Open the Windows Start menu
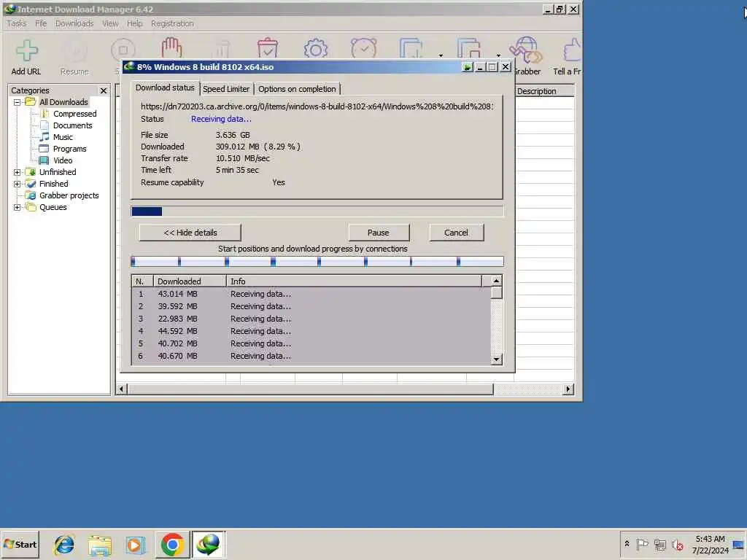Image resolution: width=747 pixels, height=560 pixels. [x=20, y=544]
